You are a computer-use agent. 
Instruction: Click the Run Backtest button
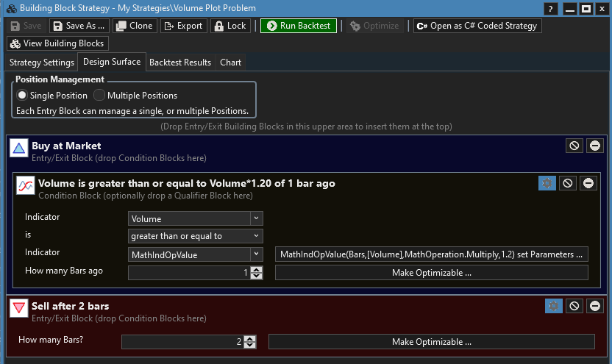point(299,26)
